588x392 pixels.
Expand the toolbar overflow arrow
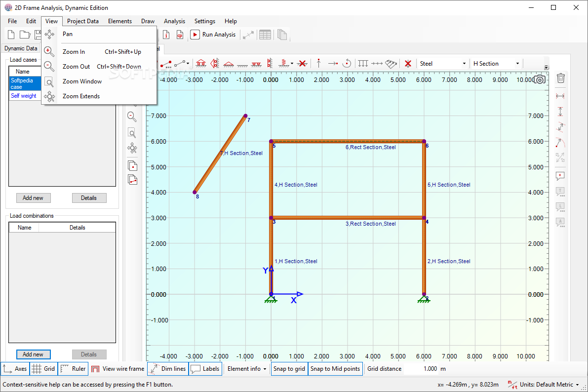coord(547,67)
